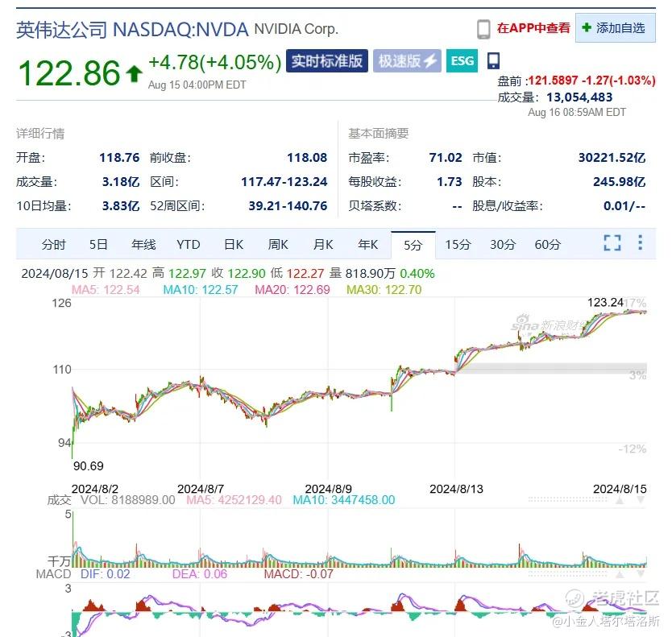
Task: Switch to 极速版 quotes
Action: [407, 61]
